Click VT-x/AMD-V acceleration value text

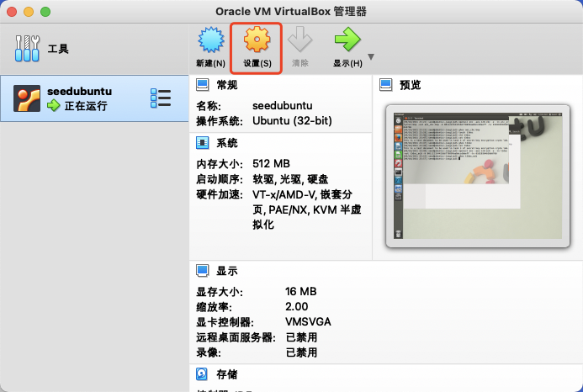[307, 209]
